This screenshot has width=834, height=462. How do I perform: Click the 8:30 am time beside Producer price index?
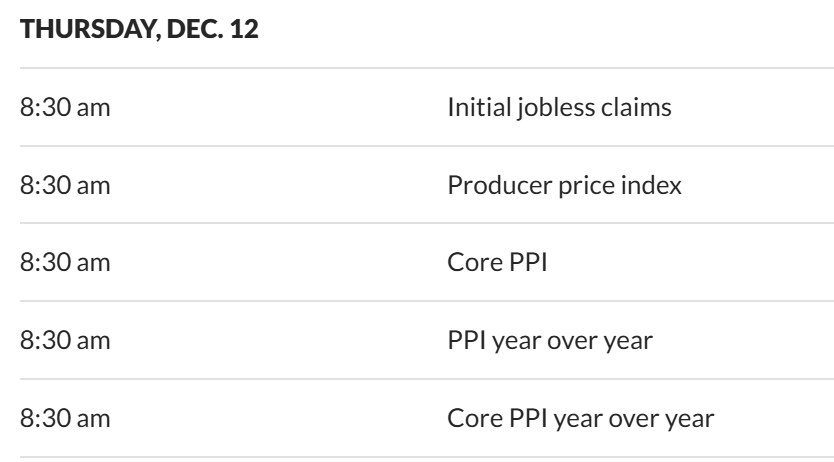[x=65, y=185]
